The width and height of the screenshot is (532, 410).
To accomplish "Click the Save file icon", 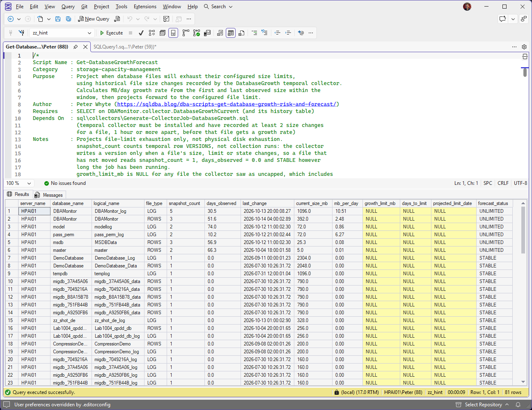I will coord(58,19).
